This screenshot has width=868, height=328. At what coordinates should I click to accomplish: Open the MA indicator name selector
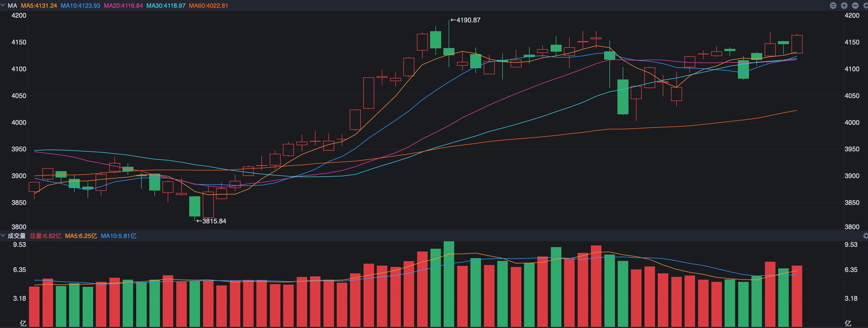12,6
